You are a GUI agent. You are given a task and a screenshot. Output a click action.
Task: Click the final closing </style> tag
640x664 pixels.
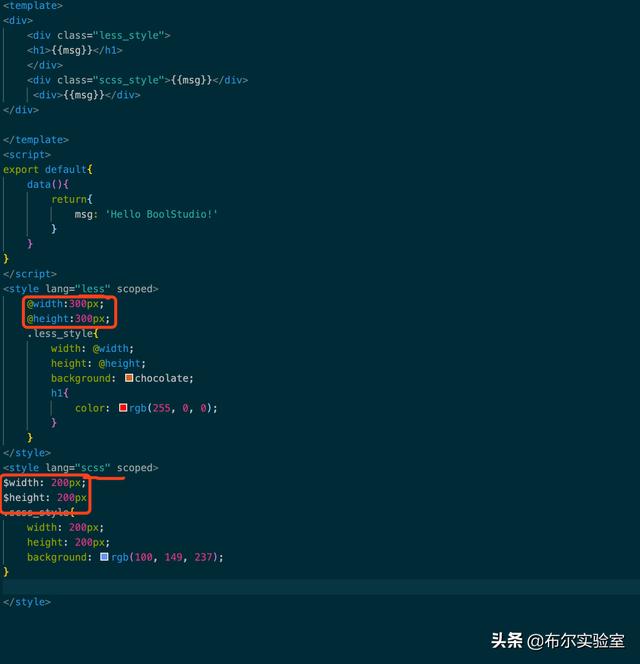coord(27,602)
